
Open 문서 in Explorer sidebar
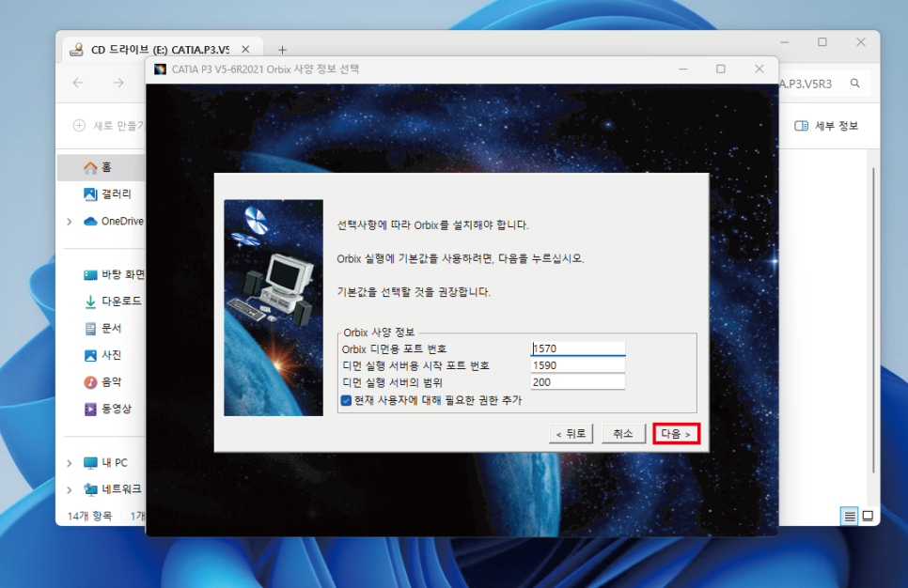[x=102, y=328]
